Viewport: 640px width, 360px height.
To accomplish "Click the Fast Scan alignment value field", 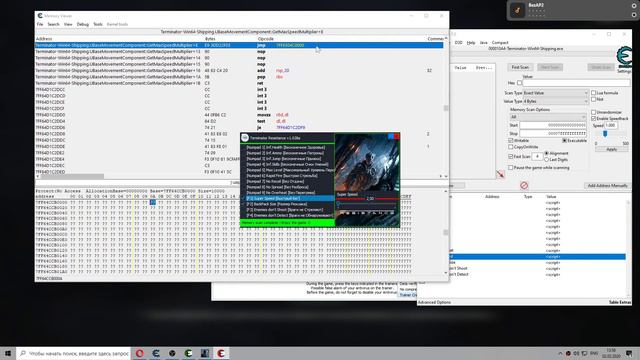I will 537,156.
